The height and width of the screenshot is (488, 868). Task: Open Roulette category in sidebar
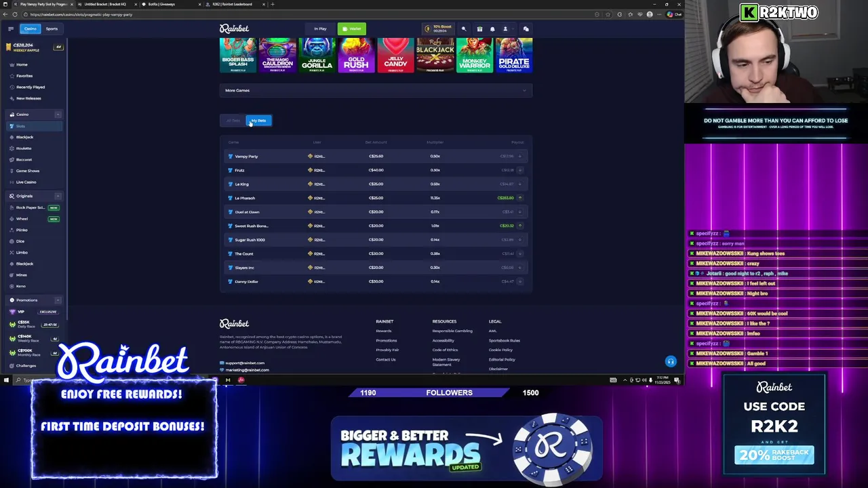pos(24,148)
